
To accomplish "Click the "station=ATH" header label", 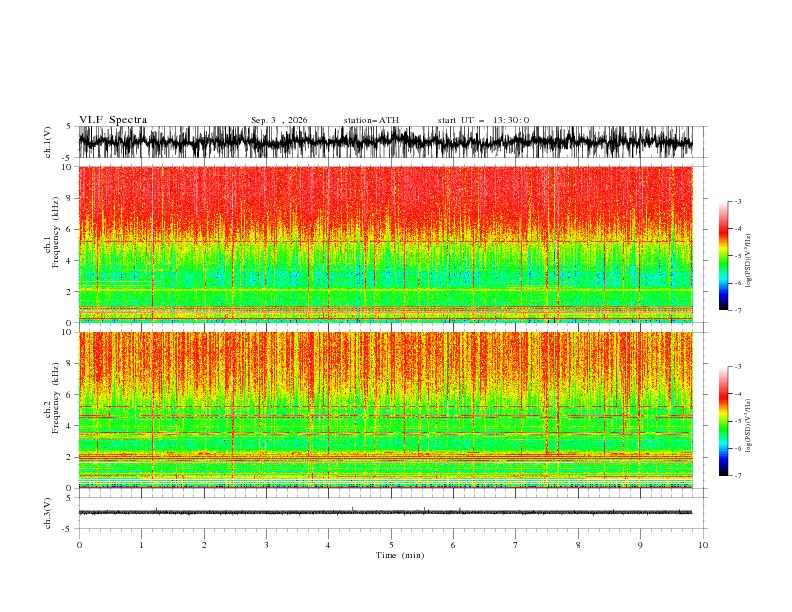I will coord(371,120).
